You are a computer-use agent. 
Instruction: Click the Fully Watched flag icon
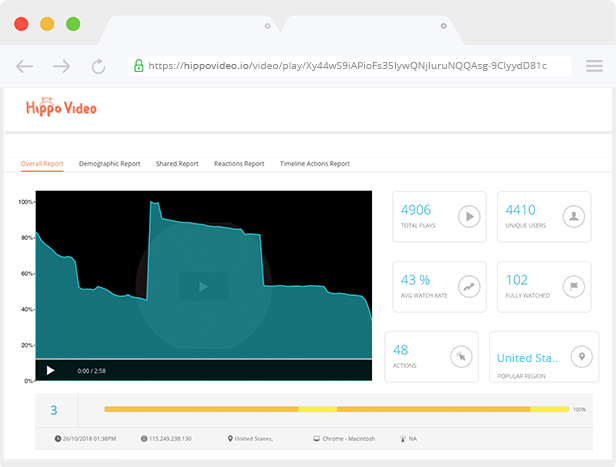point(574,286)
